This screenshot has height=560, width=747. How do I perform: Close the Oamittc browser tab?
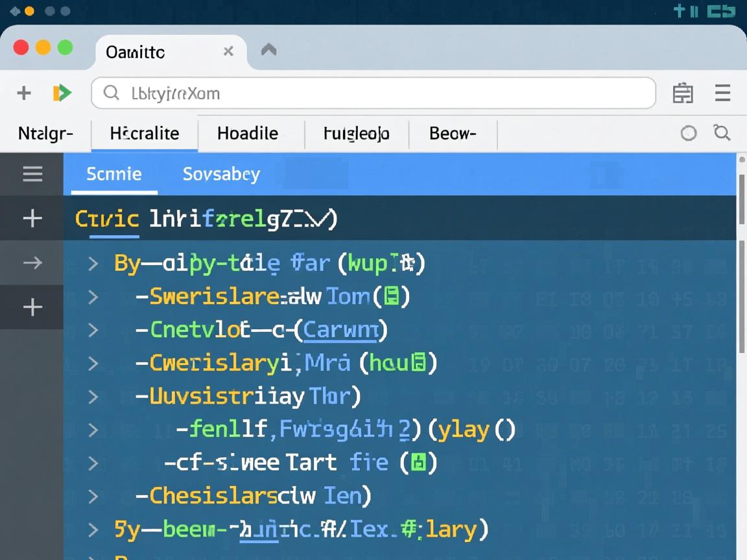(228, 51)
